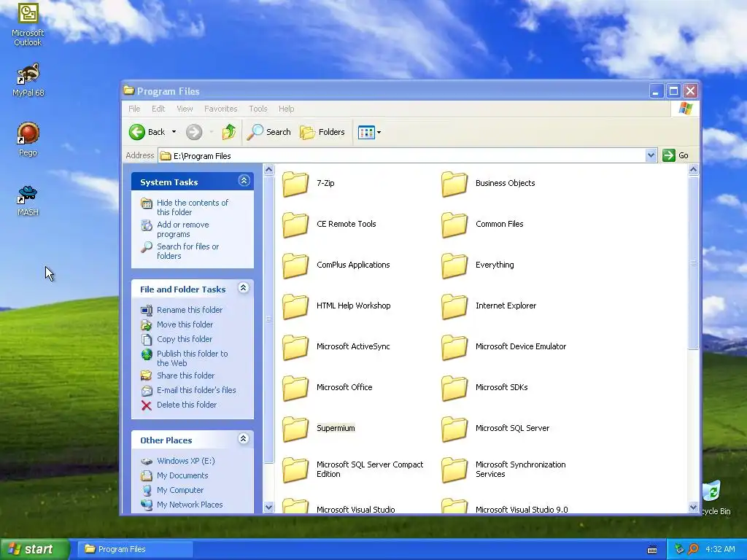Click the Back navigation arrow

pos(136,132)
